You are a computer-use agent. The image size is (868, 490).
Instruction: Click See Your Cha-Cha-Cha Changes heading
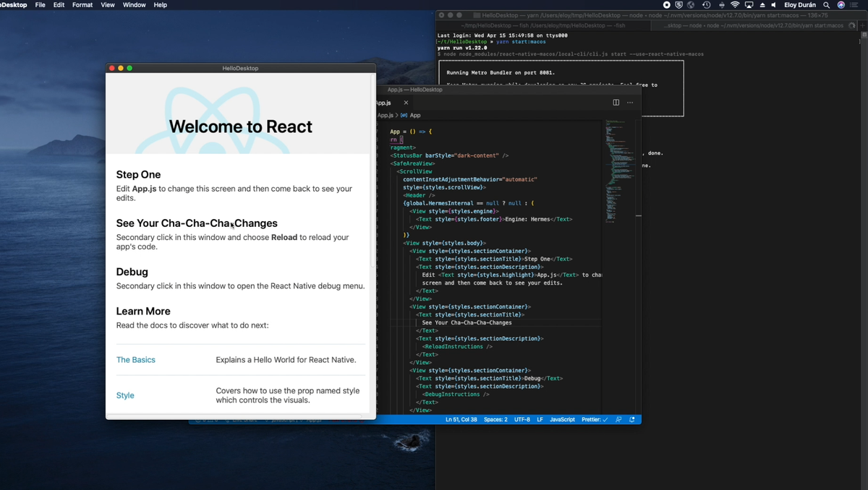[x=197, y=223]
